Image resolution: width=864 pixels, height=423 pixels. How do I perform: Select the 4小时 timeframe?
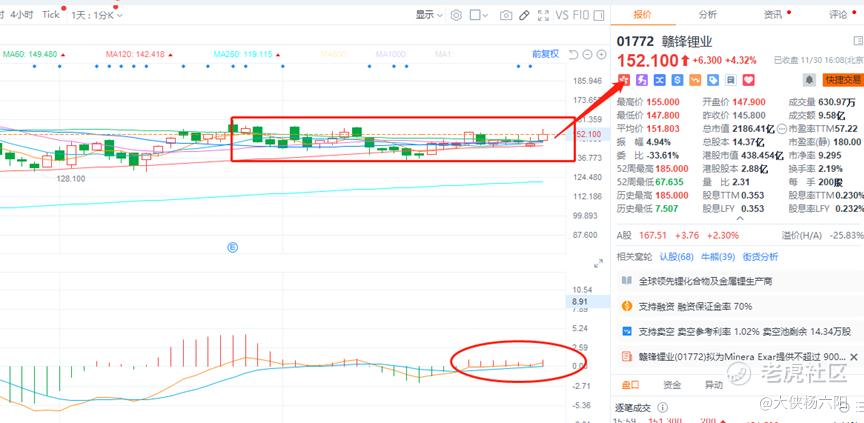click(x=21, y=15)
